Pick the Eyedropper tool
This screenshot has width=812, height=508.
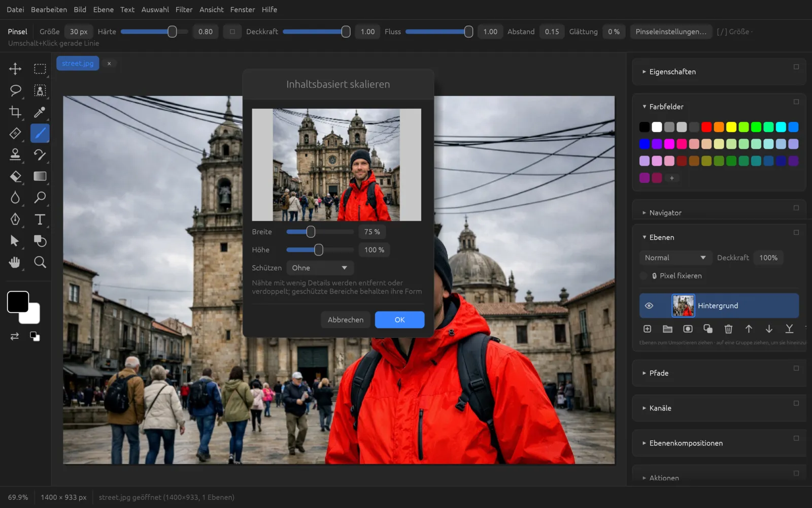[x=40, y=112]
